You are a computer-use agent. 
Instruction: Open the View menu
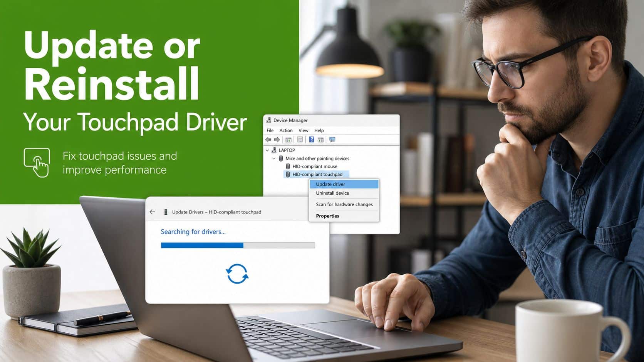304,130
